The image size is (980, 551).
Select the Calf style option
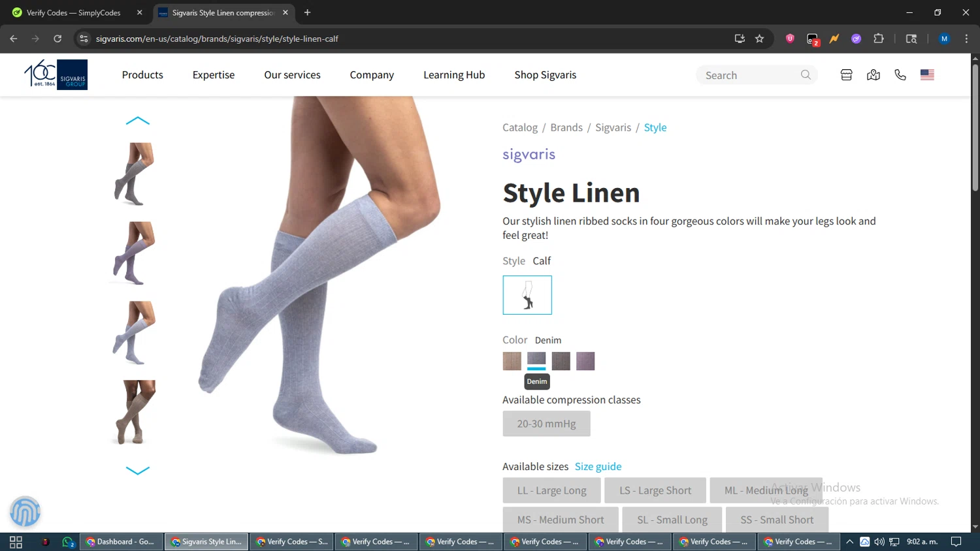click(527, 295)
